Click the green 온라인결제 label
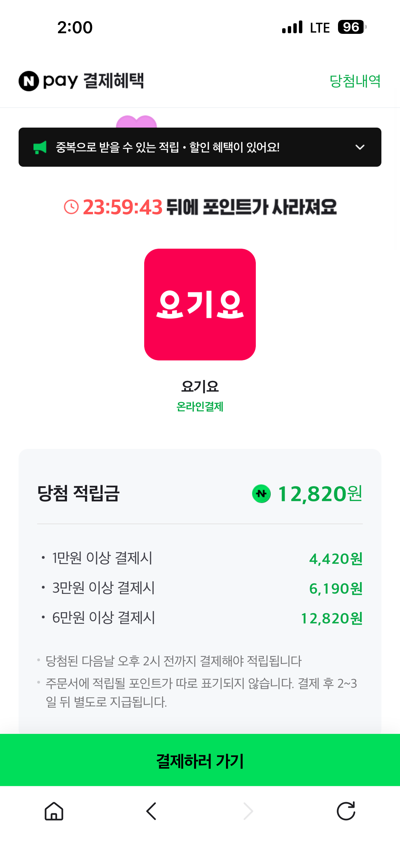This screenshot has height=868, width=400. coord(200,407)
